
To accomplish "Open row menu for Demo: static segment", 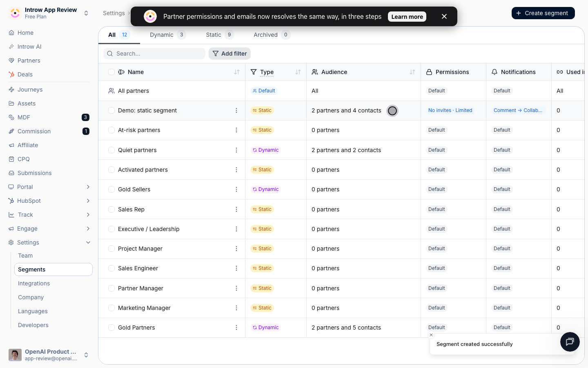I will (x=236, y=110).
